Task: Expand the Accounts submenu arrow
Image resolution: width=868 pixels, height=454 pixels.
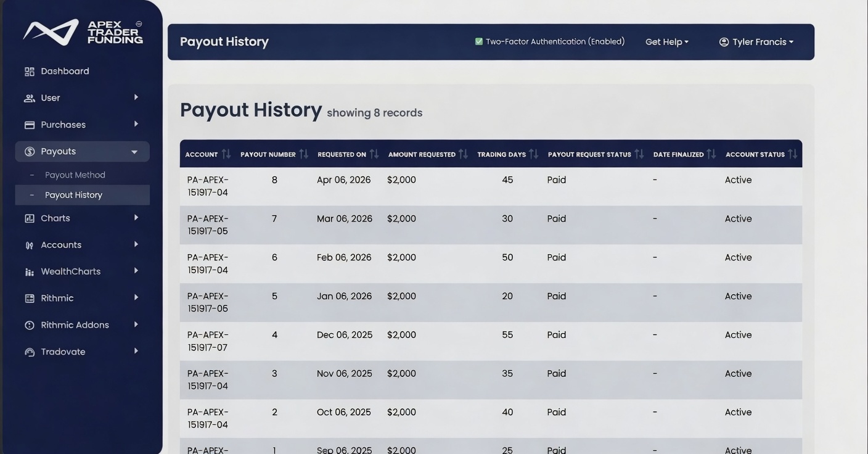Action: click(136, 244)
